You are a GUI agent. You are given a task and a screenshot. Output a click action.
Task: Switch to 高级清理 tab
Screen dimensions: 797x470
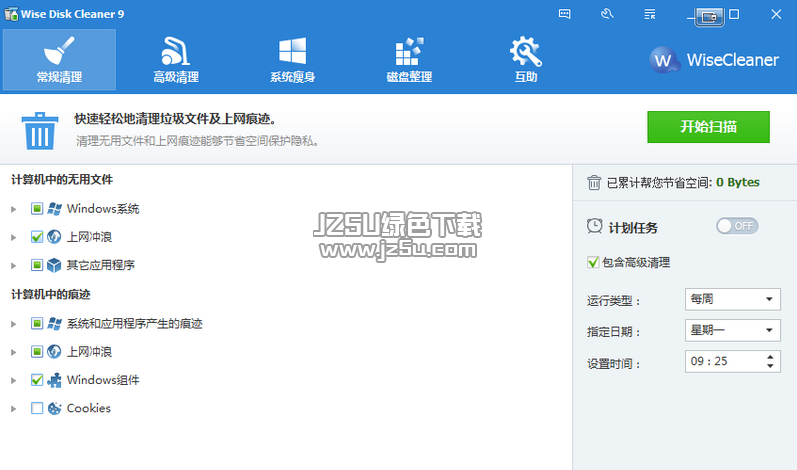coord(176,60)
